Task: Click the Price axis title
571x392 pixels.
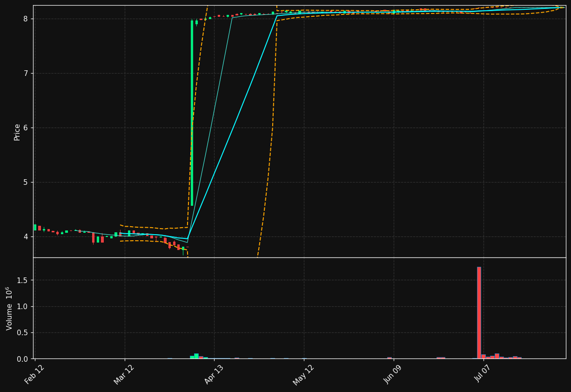Action: (x=17, y=132)
